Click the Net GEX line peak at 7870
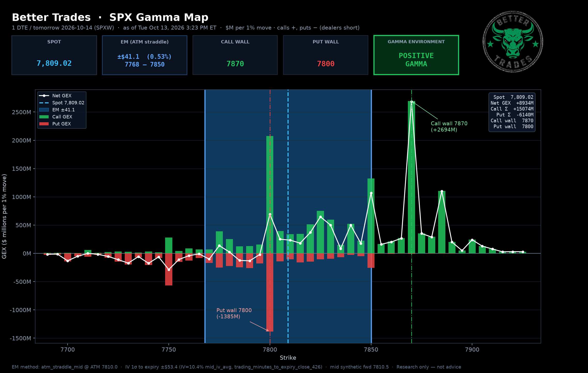The width and height of the screenshot is (588, 373). pos(411,102)
